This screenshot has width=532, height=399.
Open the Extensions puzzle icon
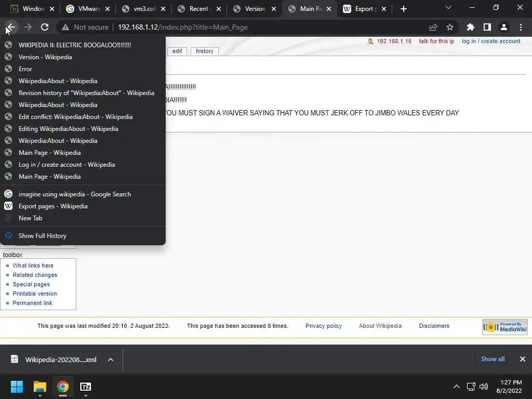pos(471,27)
